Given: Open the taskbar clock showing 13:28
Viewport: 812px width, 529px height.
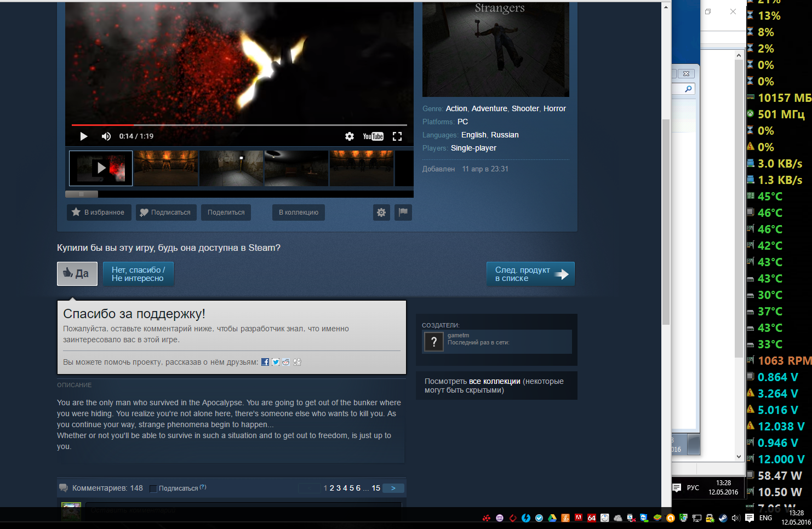Looking at the screenshot, I should click(x=796, y=517).
